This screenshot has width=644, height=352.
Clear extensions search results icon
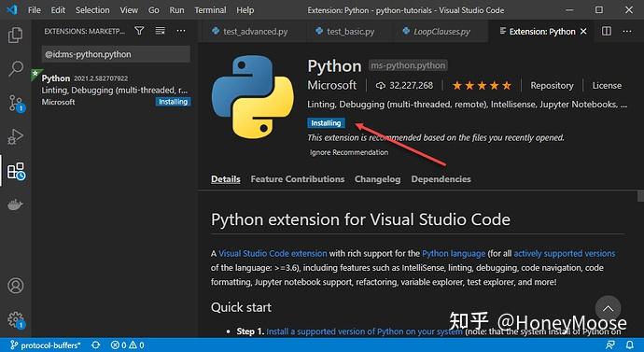[161, 31]
